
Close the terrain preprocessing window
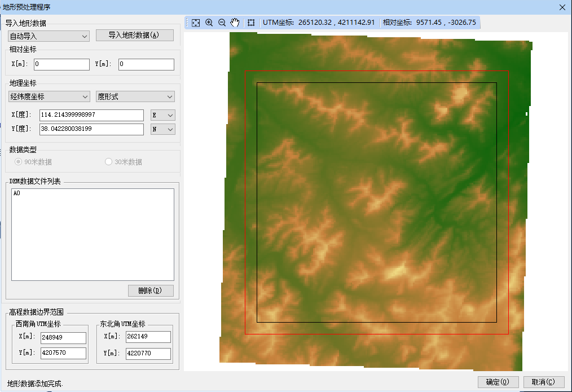(562, 7)
